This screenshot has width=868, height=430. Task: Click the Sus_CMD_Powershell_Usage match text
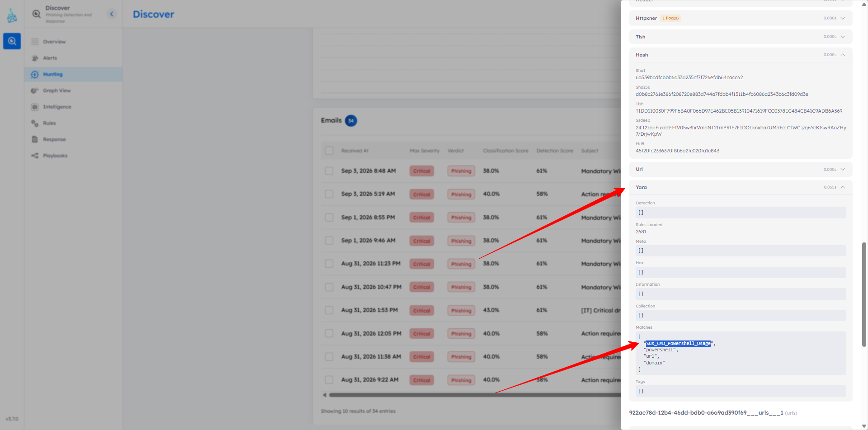[678, 344]
